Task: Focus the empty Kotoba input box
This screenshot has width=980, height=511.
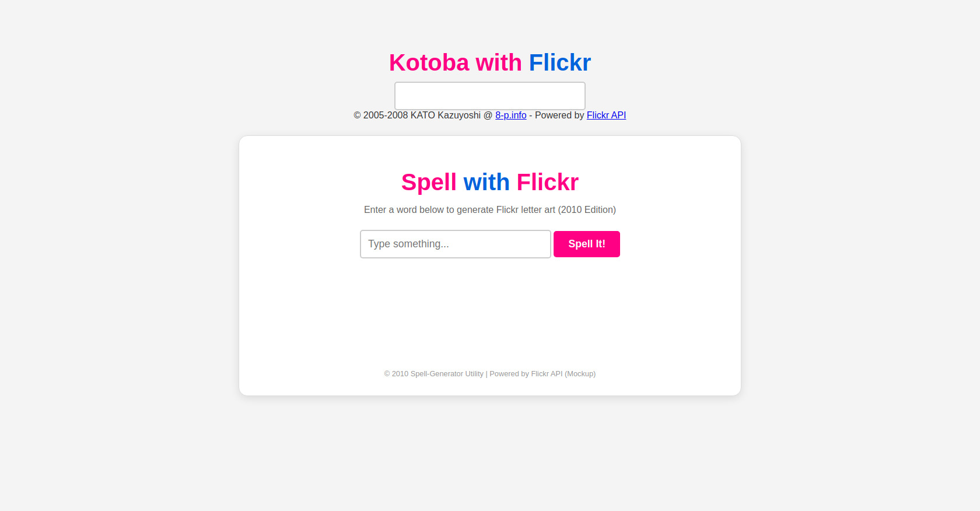Action: pyautogui.click(x=489, y=96)
